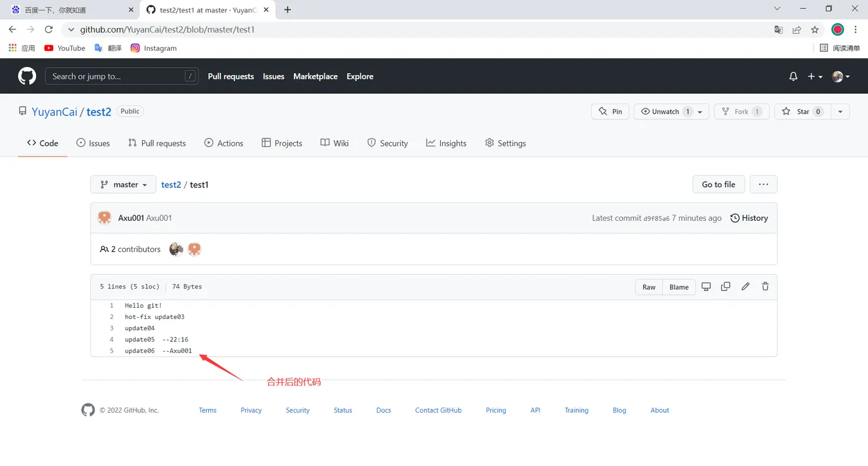Image resolution: width=868 pixels, height=466 pixels.
Task: Open Wiki tab
Action: [335, 143]
